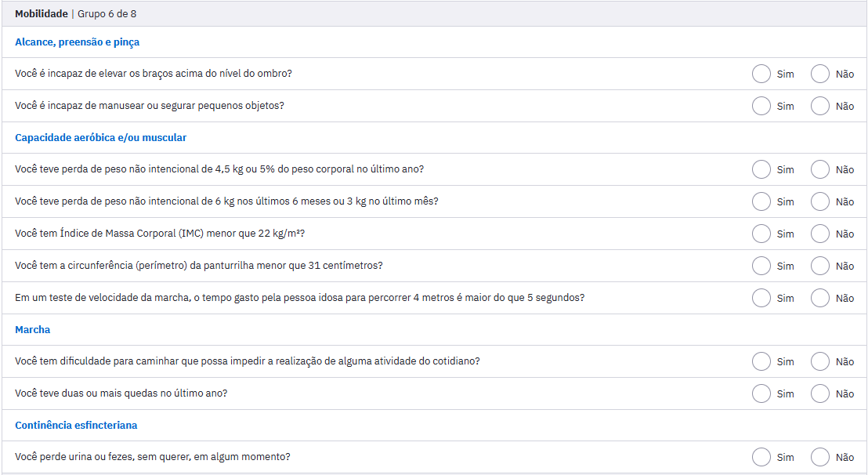Choose Não for handling small objects question
The width and height of the screenshot is (868, 475).
pos(820,106)
